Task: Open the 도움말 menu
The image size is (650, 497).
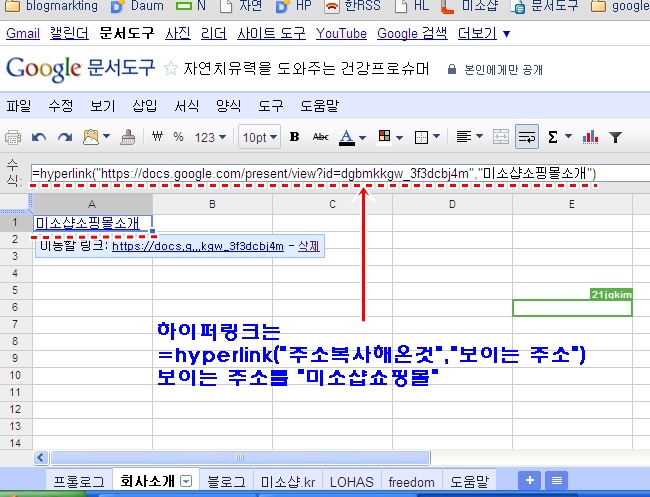Action: pos(319,106)
